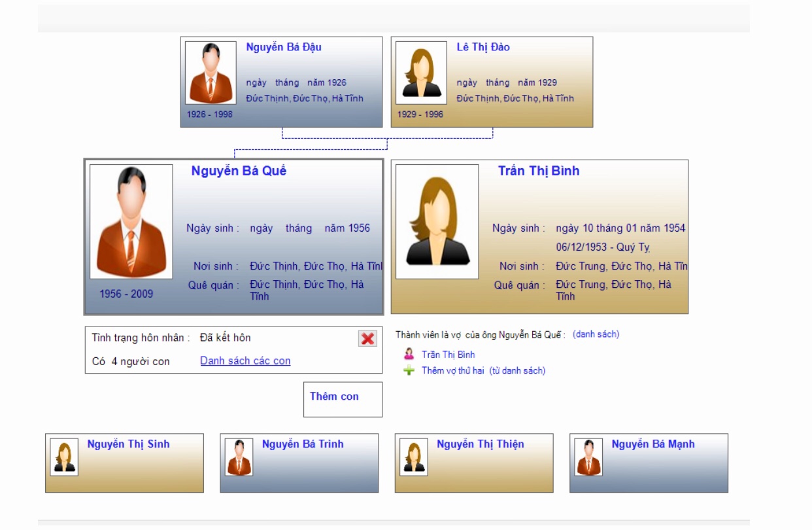Click Trần Thị Bình's 'Quê quán' label

[520, 285]
